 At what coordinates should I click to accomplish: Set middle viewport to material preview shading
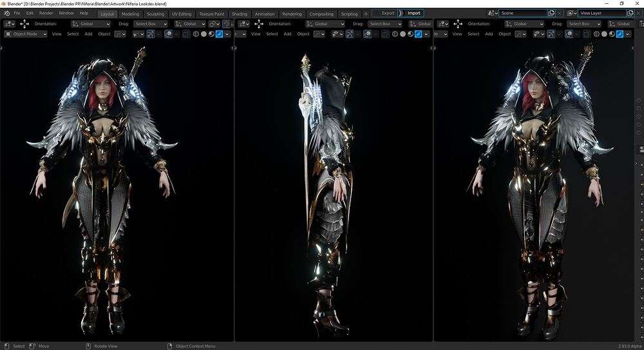click(x=411, y=34)
